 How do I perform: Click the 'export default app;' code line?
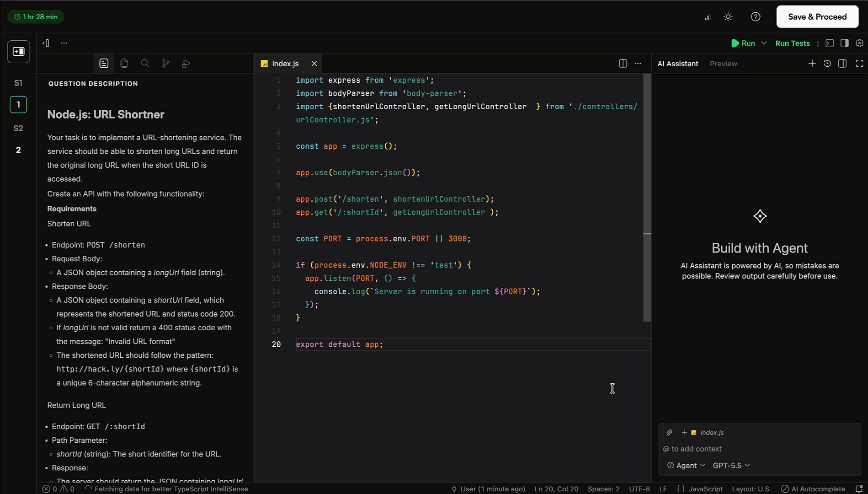[339, 344]
